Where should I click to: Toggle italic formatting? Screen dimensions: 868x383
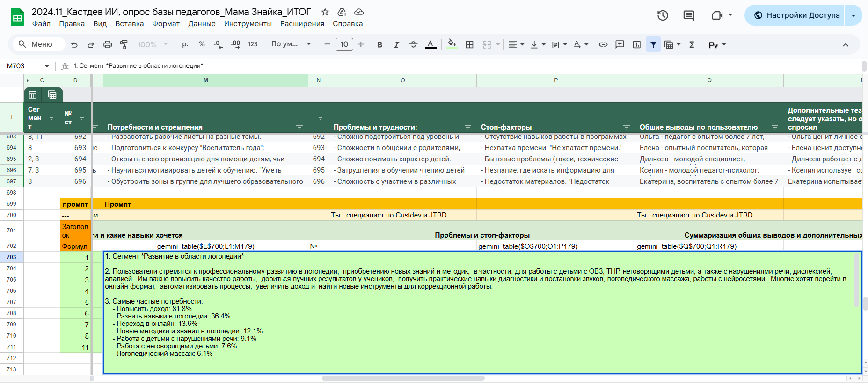(x=396, y=44)
